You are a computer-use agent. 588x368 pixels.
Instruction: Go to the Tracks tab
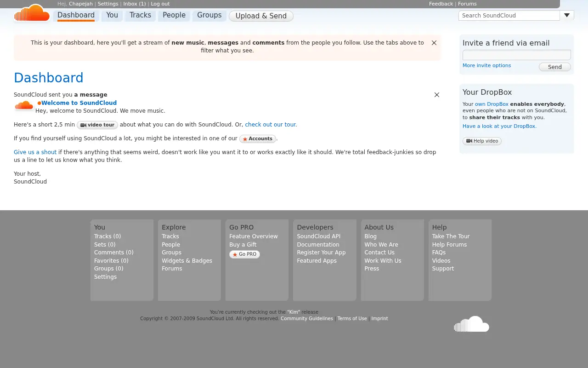click(x=140, y=15)
